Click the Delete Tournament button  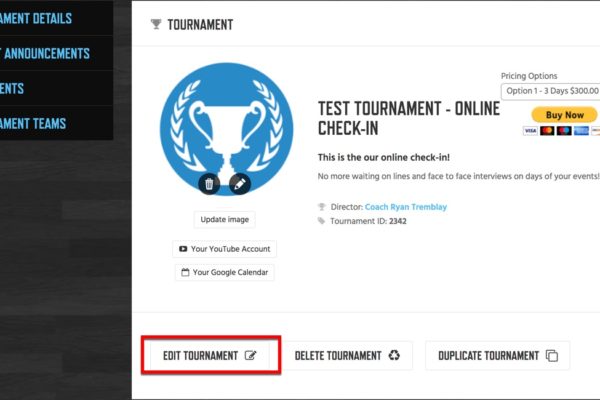pos(347,356)
